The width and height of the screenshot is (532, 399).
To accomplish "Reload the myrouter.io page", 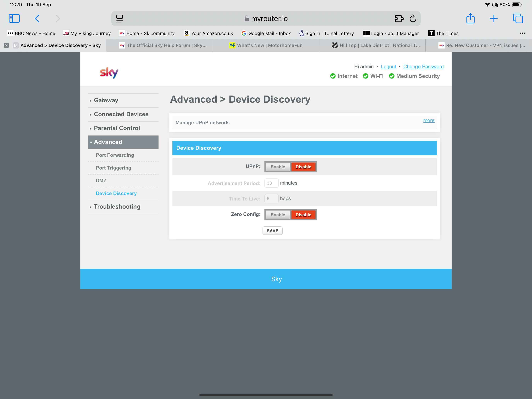I will pyautogui.click(x=413, y=18).
